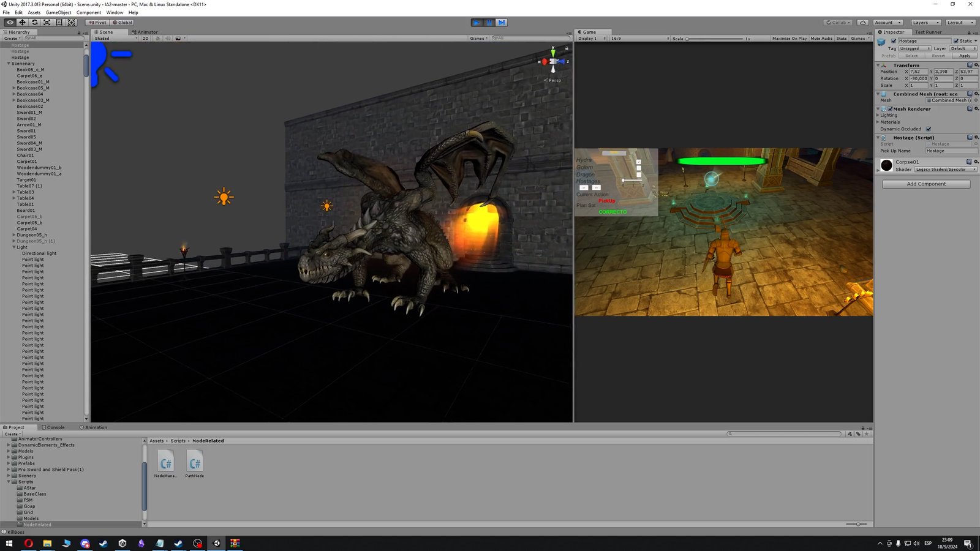Open the Layout dropdown
This screenshot has height=551, width=980.
click(x=960, y=23)
